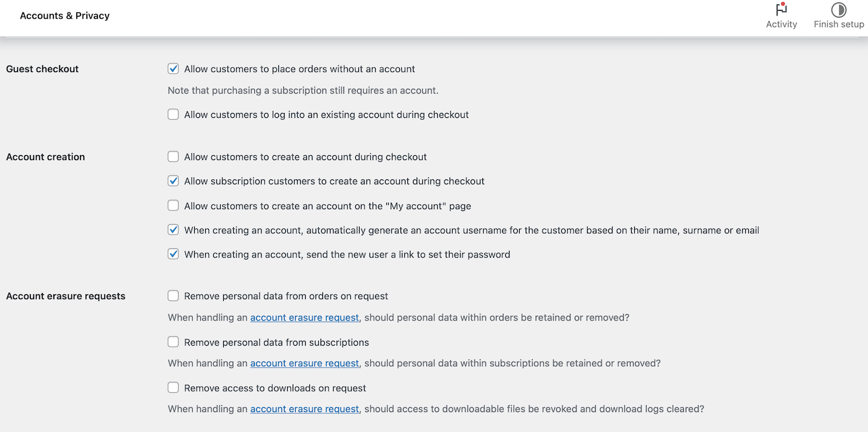Click the Account erasure requests section label

click(66, 296)
